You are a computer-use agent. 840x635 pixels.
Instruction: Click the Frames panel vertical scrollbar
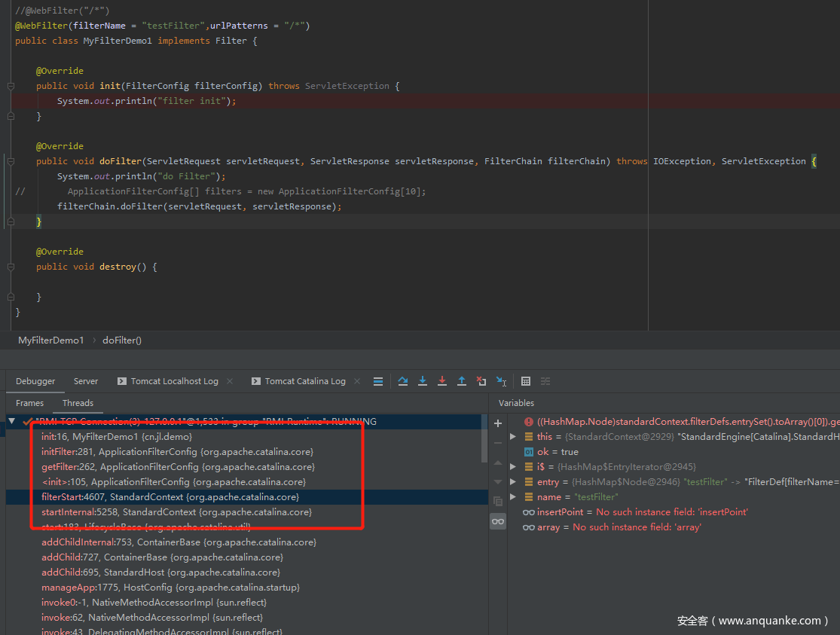pos(484,437)
